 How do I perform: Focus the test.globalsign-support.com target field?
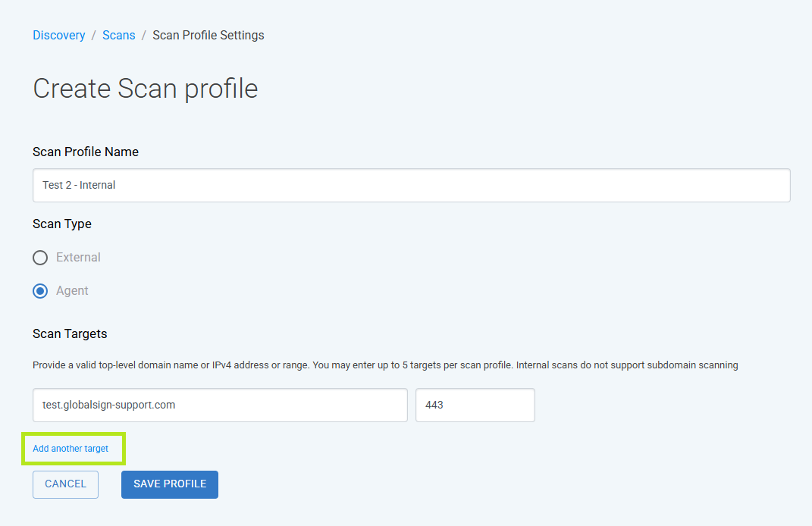tap(220, 405)
